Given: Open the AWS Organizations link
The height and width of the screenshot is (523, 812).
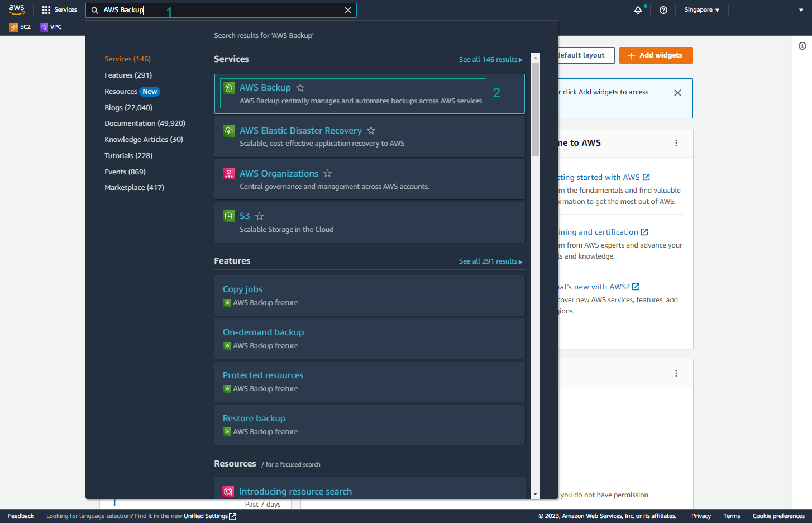Looking at the screenshot, I should pos(279,173).
